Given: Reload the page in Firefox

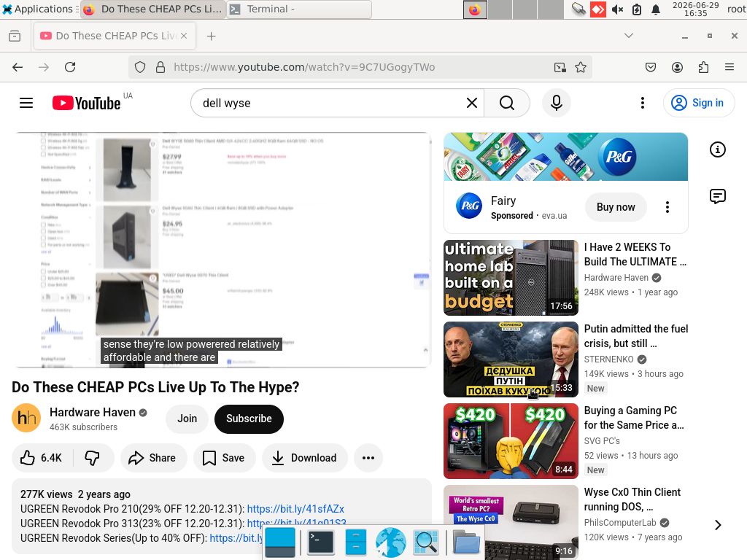Looking at the screenshot, I should click(x=70, y=67).
